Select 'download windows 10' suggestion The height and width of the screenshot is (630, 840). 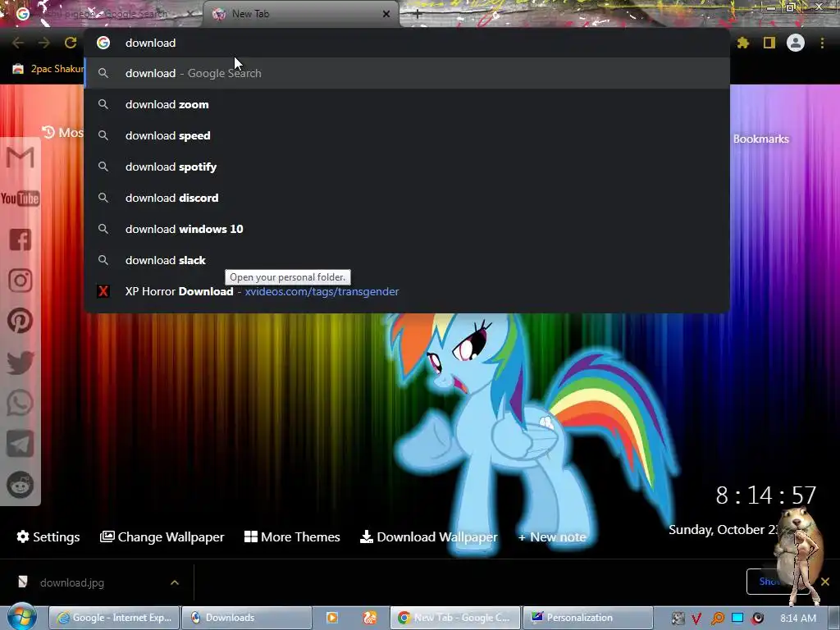407,229
